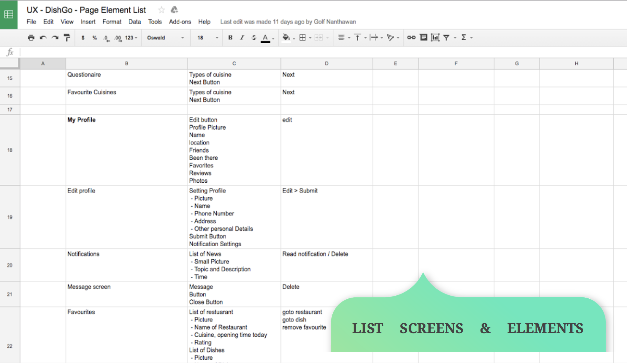
Task: Open the Format menu
Action: coord(112,22)
